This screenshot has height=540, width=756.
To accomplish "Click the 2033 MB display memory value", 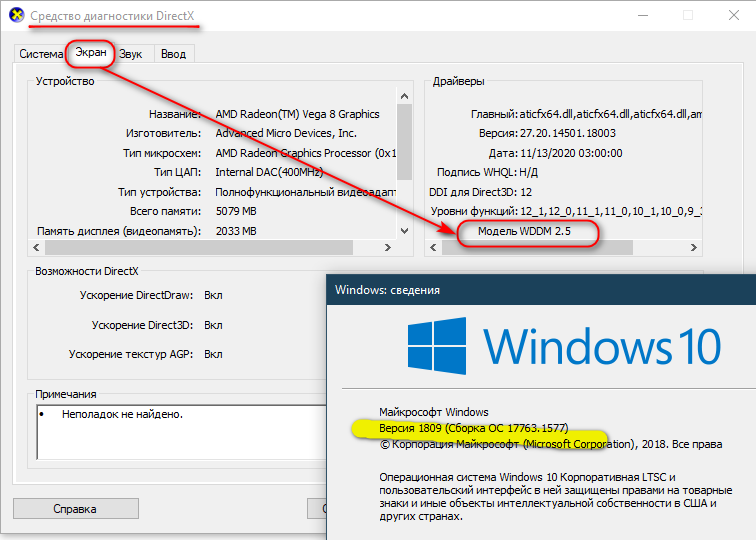I will [x=236, y=231].
